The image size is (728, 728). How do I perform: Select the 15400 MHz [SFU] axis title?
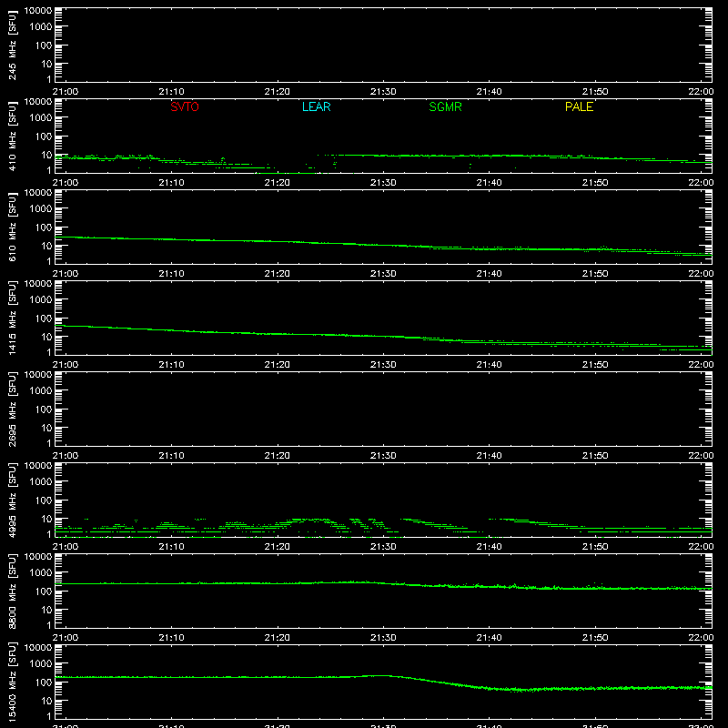tap(12, 682)
